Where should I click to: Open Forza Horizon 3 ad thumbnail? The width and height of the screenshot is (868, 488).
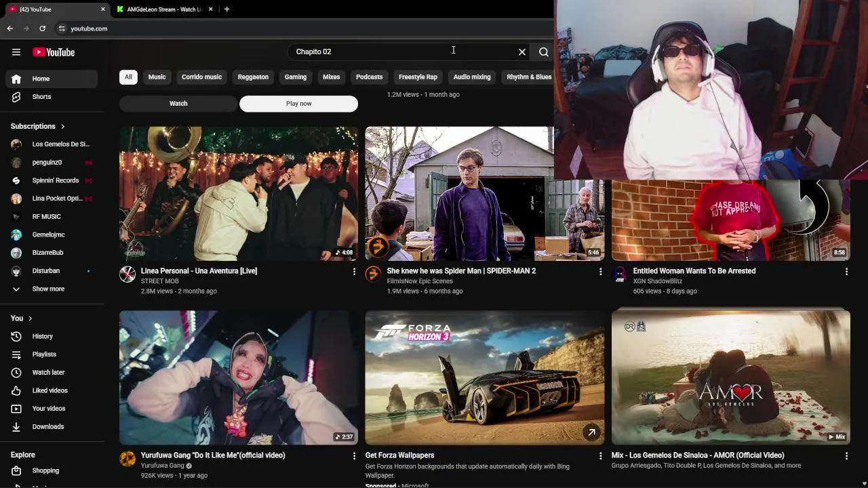484,378
